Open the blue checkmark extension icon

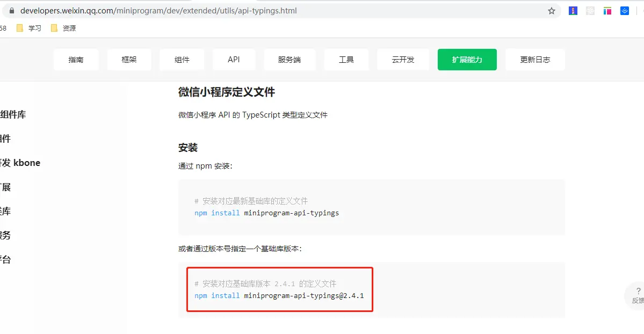[x=625, y=11]
